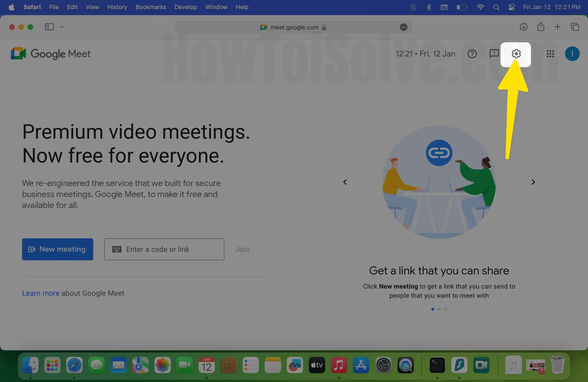The height and width of the screenshot is (382, 588).
Task: Open tab overview in Safari
Action: click(x=575, y=27)
